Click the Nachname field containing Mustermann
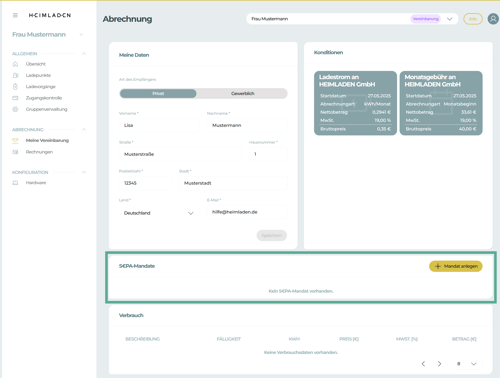The image size is (500, 378). click(247, 125)
